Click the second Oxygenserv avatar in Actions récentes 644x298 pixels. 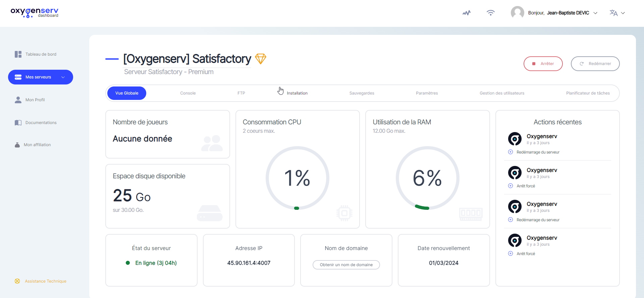pyautogui.click(x=515, y=173)
